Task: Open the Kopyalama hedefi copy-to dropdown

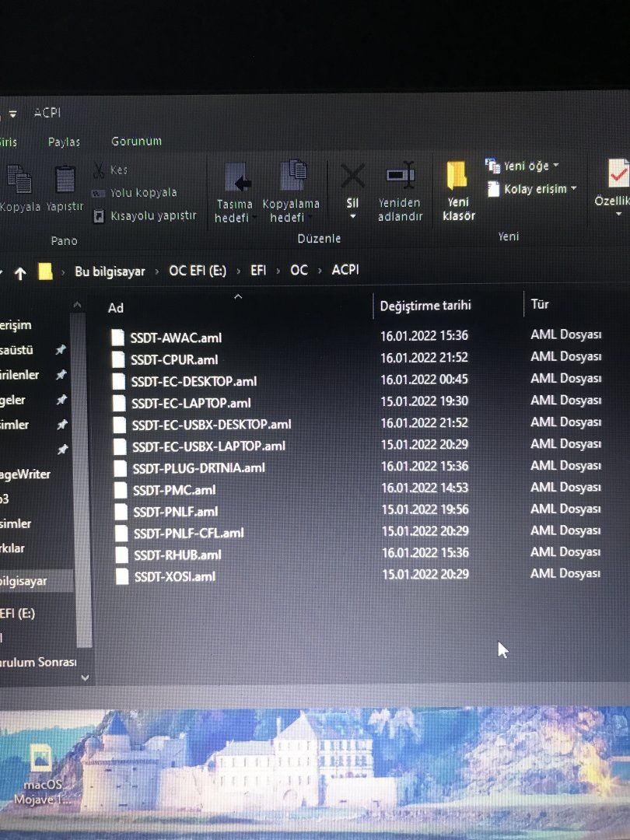Action: pyautogui.click(x=291, y=192)
